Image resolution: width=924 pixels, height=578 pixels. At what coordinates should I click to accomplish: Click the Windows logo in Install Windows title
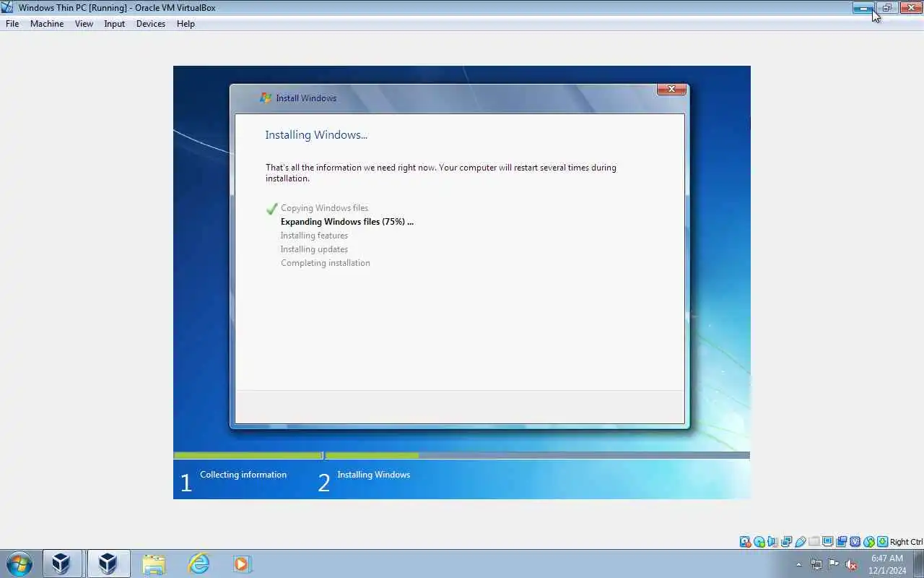(x=266, y=98)
